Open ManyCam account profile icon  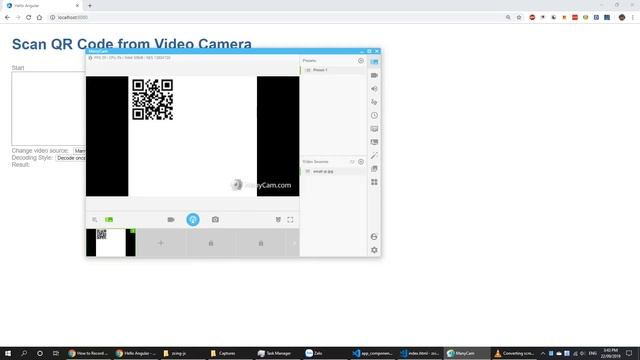(x=374, y=237)
